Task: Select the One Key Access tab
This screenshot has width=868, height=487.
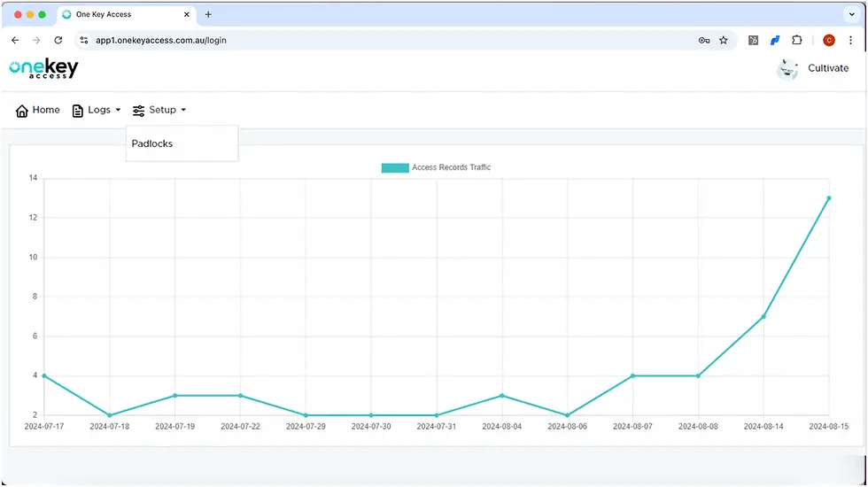Action: [126, 14]
